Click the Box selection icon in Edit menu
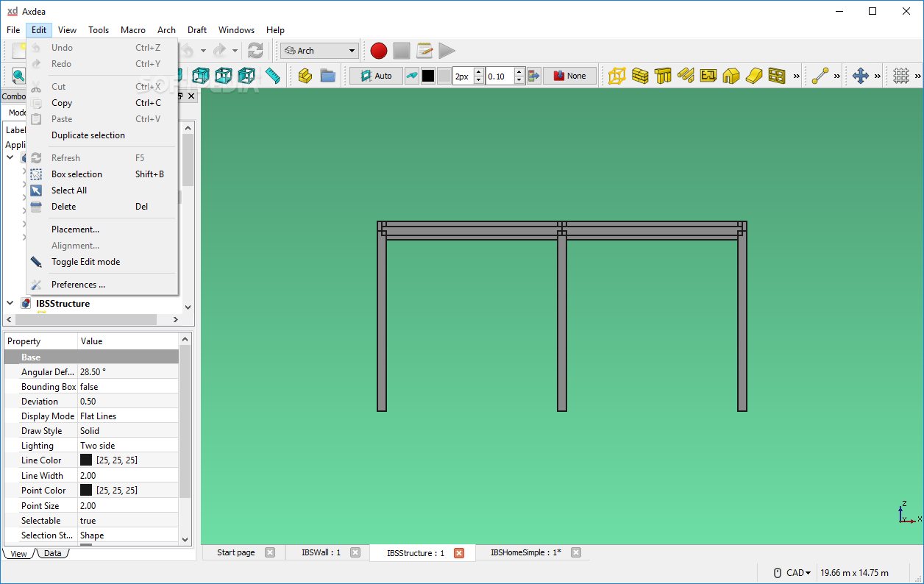The height and width of the screenshot is (584, 924). pyautogui.click(x=36, y=174)
